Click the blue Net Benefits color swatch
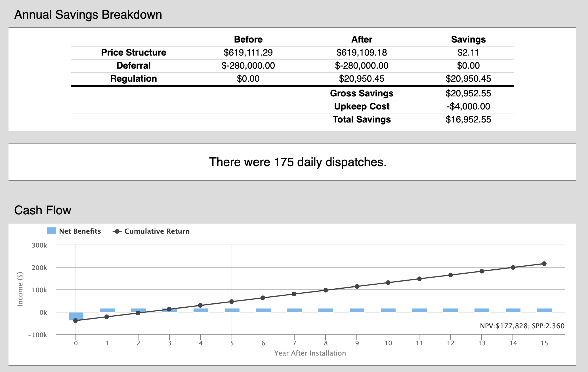Image resolution: width=588 pixels, height=372 pixels. pyautogui.click(x=52, y=231)
